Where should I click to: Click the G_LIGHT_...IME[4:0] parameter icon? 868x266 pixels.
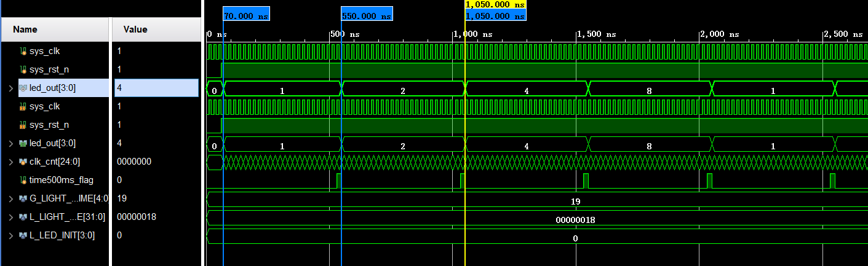(x=23, y=198)
